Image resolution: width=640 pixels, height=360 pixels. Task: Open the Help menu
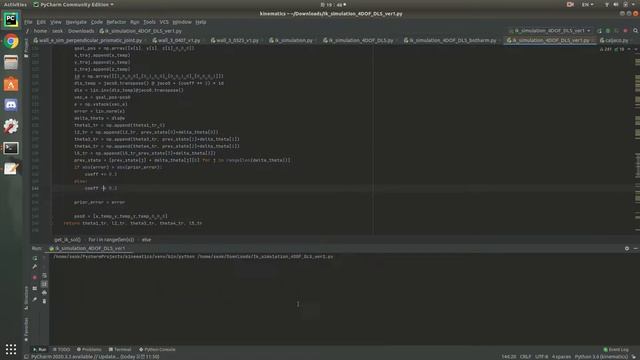pyautogui.click(x=201, y=22)
